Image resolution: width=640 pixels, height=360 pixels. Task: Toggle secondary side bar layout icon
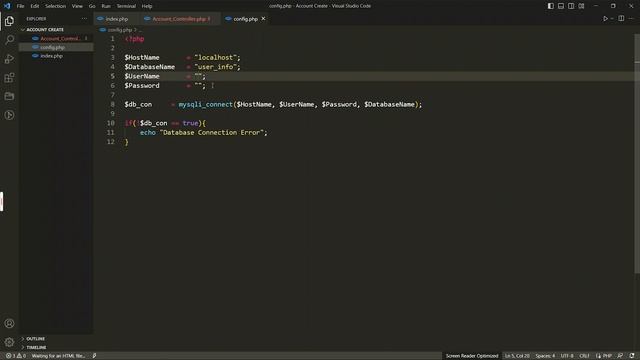(571, 6)
